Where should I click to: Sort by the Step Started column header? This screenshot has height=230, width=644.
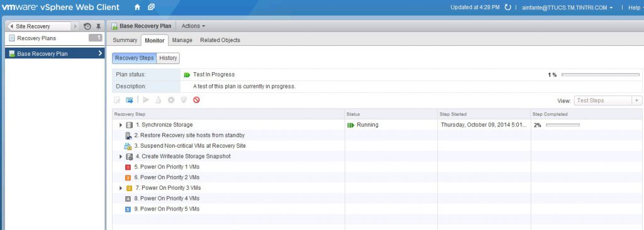click(484, 114)
